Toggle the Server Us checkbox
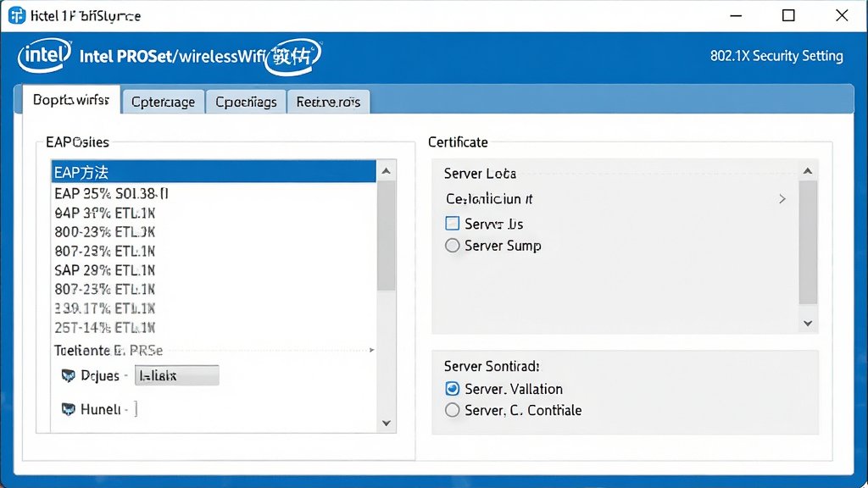Screen dimensions: 868x488 point(453,224)
